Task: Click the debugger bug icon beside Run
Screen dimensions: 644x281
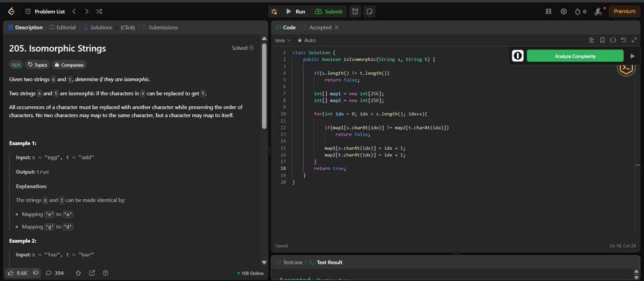Action: coord(274,11)
